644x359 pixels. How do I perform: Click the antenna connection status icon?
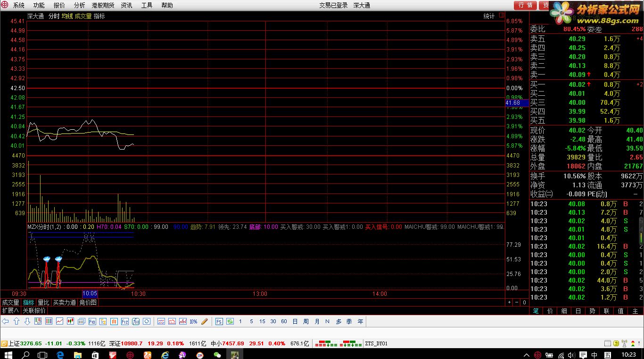(x=624, y=343)
